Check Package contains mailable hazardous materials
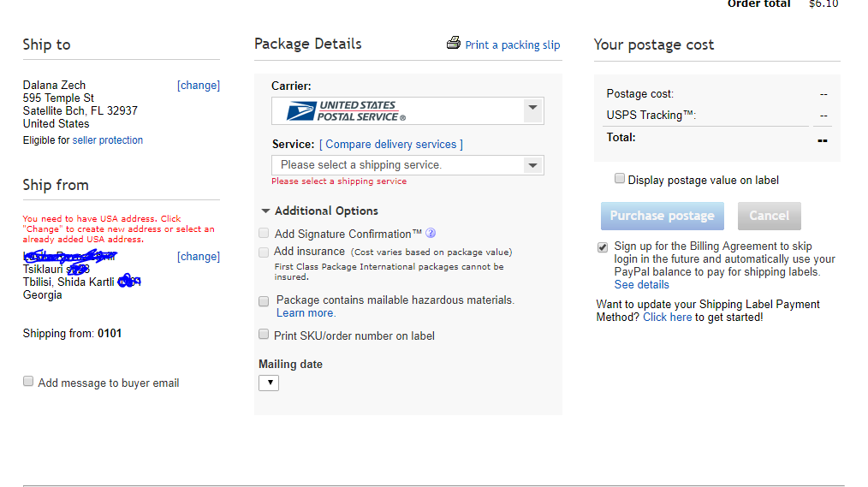Viewport: 868px width, 487px height. pos(265,301)
